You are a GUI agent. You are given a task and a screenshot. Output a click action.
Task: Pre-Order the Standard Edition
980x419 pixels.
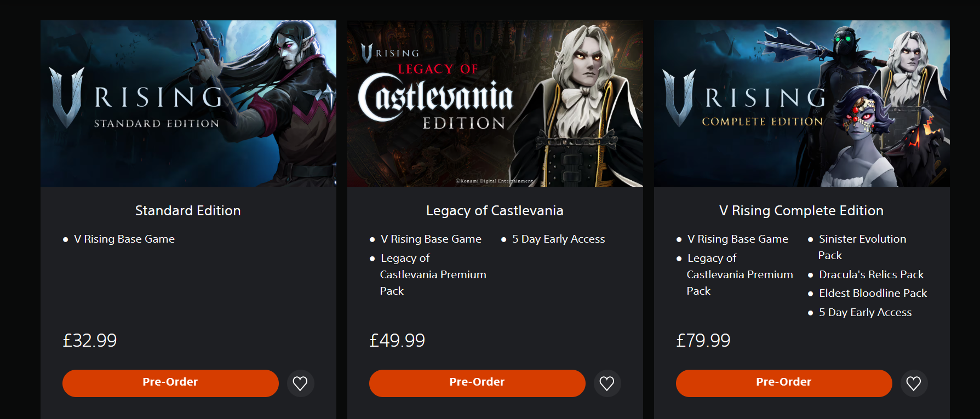(x=170, y=383)
